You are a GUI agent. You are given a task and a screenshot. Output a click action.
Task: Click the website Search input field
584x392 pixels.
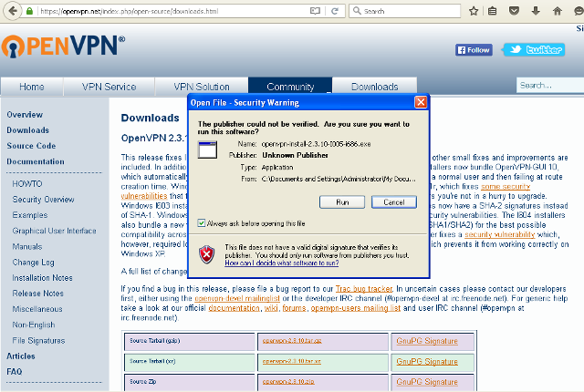548,86
